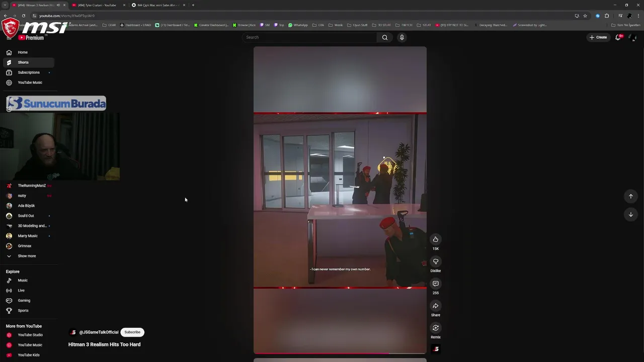Open Browse Kick bookmark
The height and width of the screenshot is (362, 644).
[x=244, y=25]
